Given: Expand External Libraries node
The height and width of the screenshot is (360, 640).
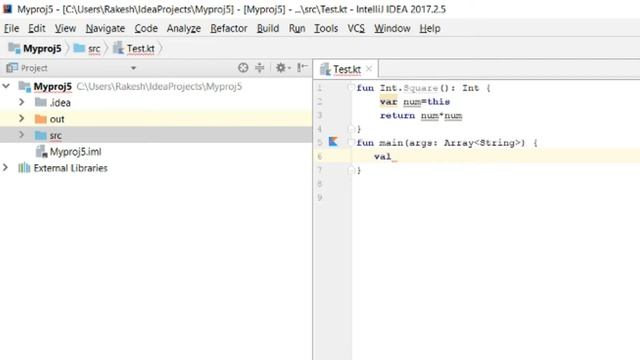Looking at the screenshot, I should tap(5, 167).
